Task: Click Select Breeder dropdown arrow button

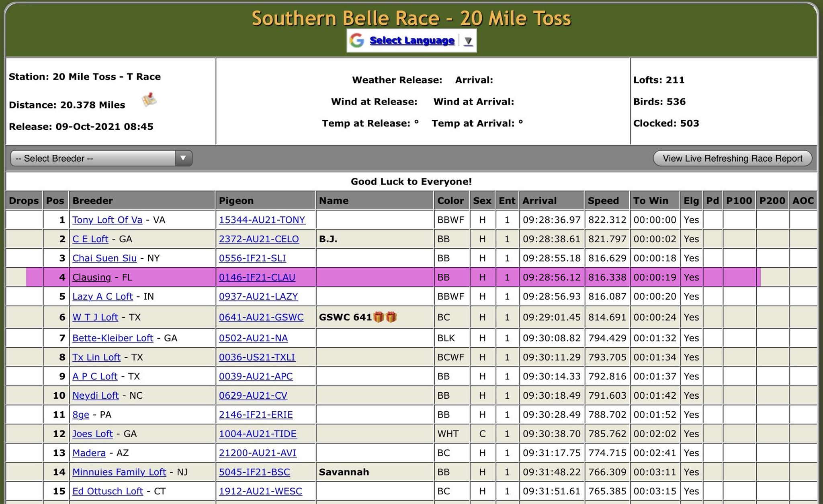Action: [183, 158]
